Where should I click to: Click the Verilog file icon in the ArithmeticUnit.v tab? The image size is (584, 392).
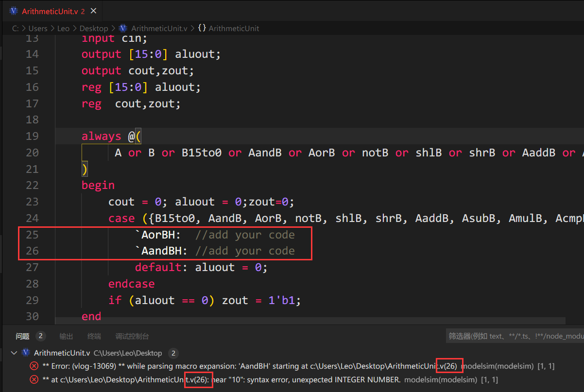click(x=14, y=11)
